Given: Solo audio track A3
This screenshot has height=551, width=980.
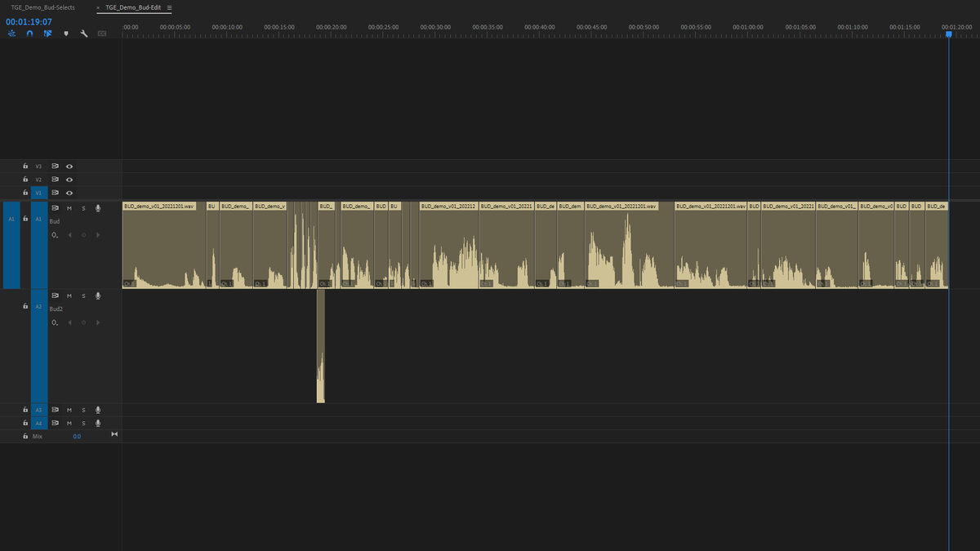Looking at the screenshot, I should point(83,410).
